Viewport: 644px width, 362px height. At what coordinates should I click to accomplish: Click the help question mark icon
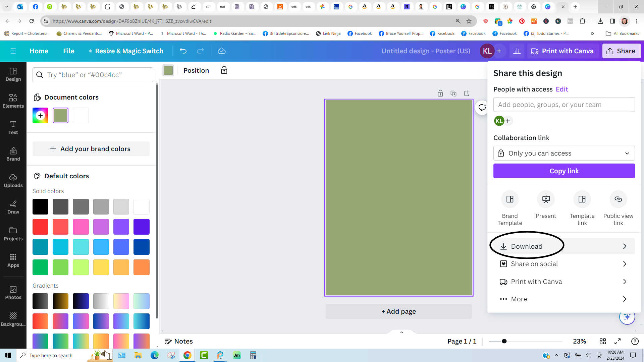click(635, 341)
